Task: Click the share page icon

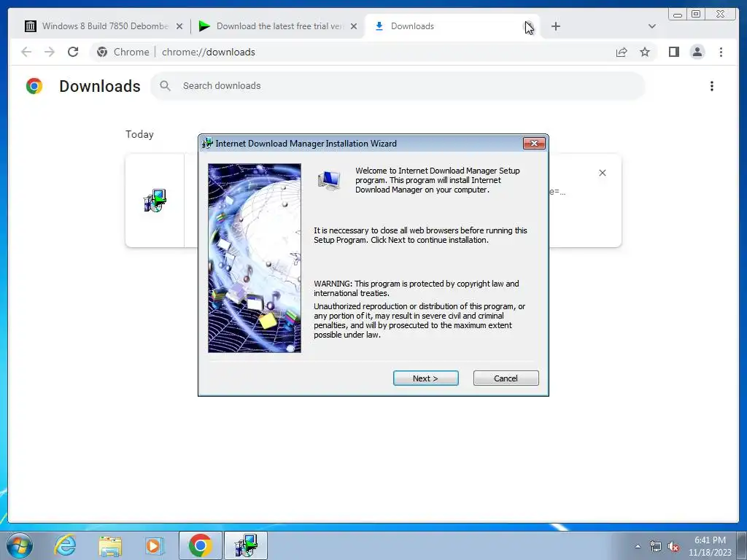Action: [x=622, y=52]
